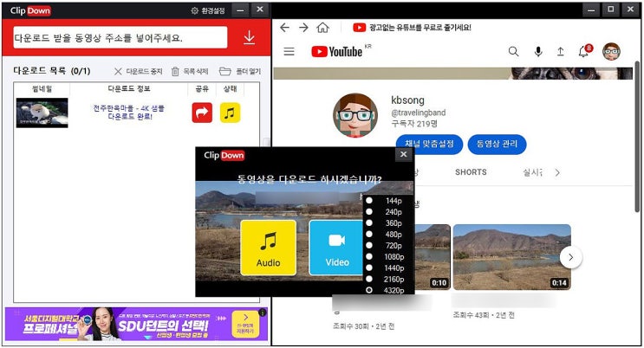The width and height of the screenshot is (644, 348).
Task: Select 144p resolution radio button
Action: coord(369,201)
